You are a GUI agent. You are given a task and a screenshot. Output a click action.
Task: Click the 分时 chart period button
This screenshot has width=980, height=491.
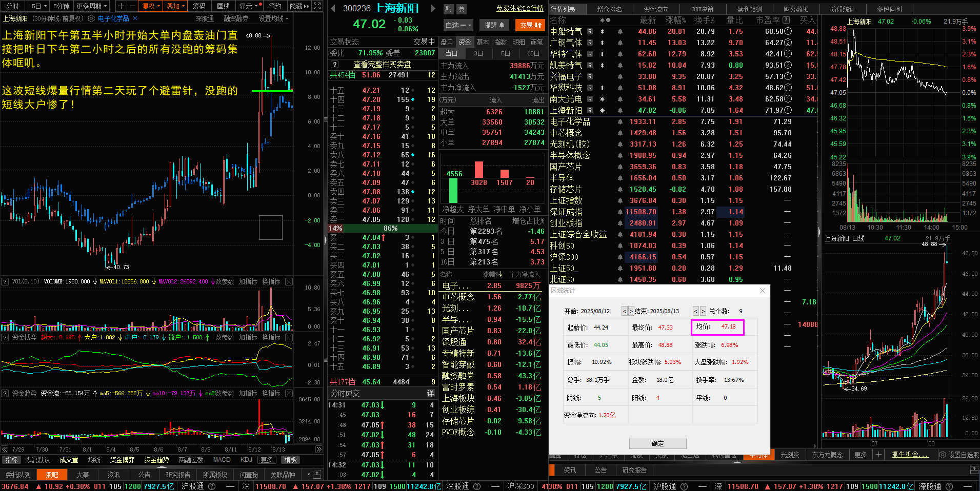click(12, 6)
